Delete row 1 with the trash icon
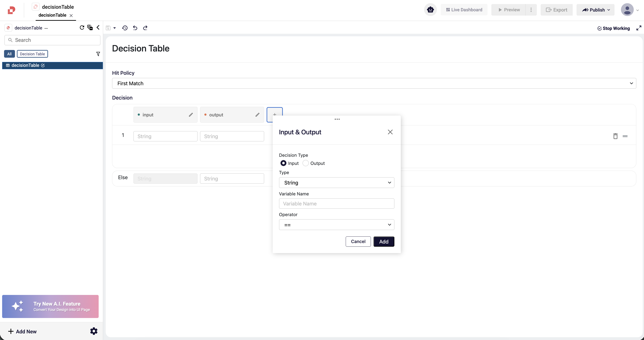The image size is (644, 340). click(x=615, y=136)
